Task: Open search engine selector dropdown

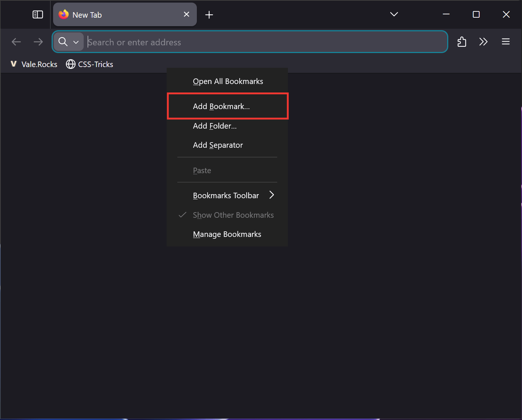Action: (76, 42)
